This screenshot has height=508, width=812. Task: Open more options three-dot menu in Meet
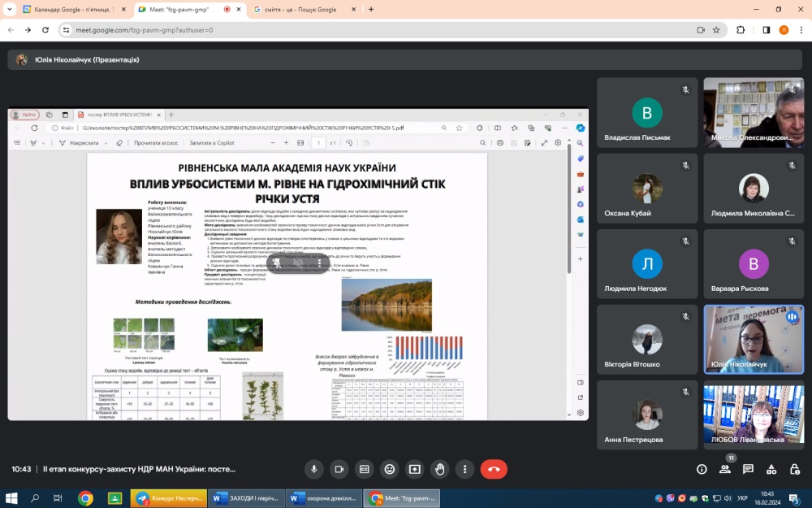tap(464, 469)
